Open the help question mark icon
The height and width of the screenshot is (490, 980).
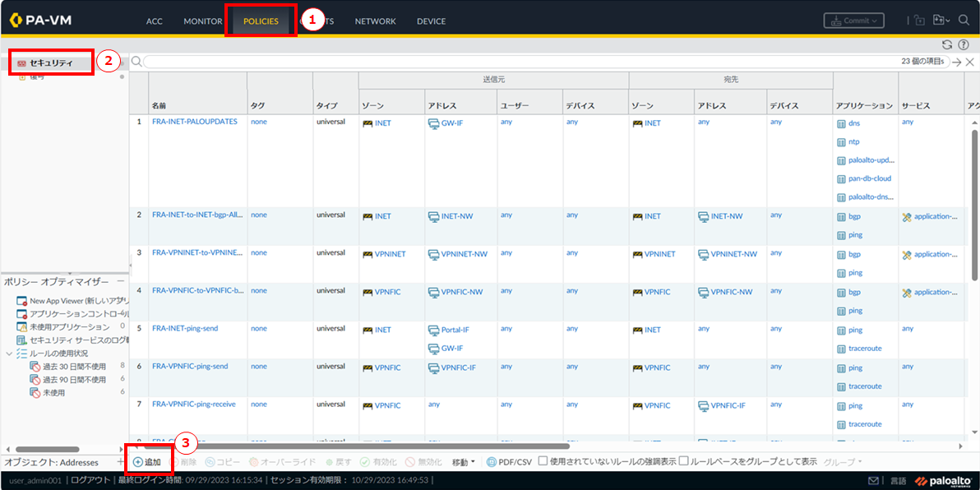963,44
